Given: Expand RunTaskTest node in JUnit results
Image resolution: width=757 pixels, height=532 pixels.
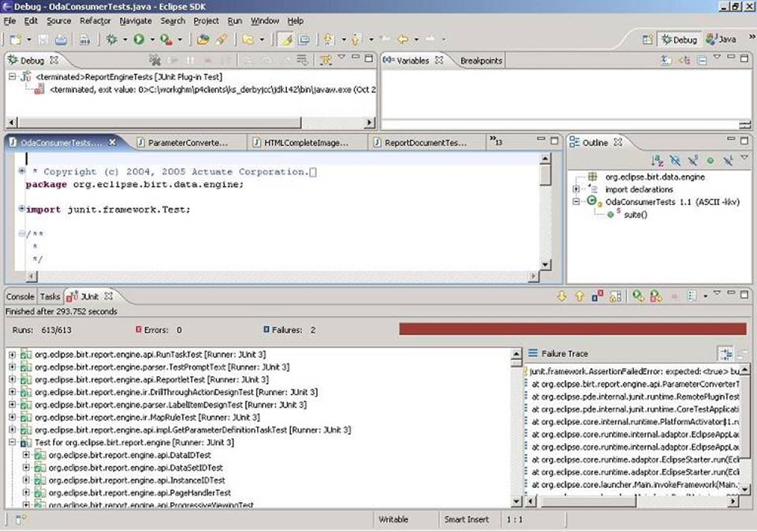Looking at the screenshot, I should tap(12, 355).
